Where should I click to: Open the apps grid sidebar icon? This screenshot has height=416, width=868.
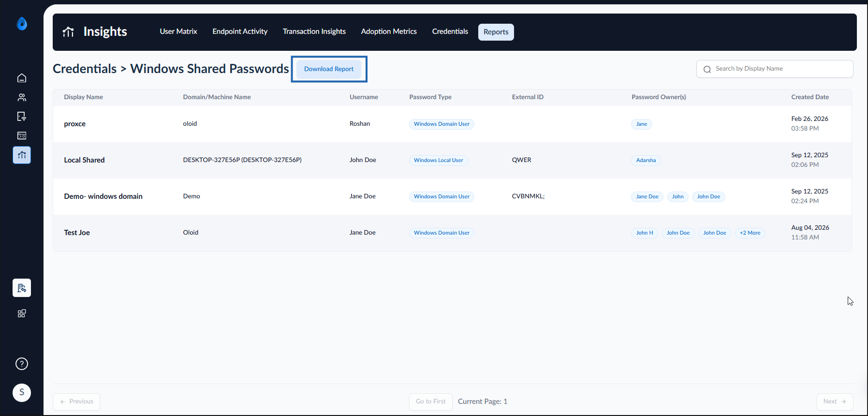point(22,313)
